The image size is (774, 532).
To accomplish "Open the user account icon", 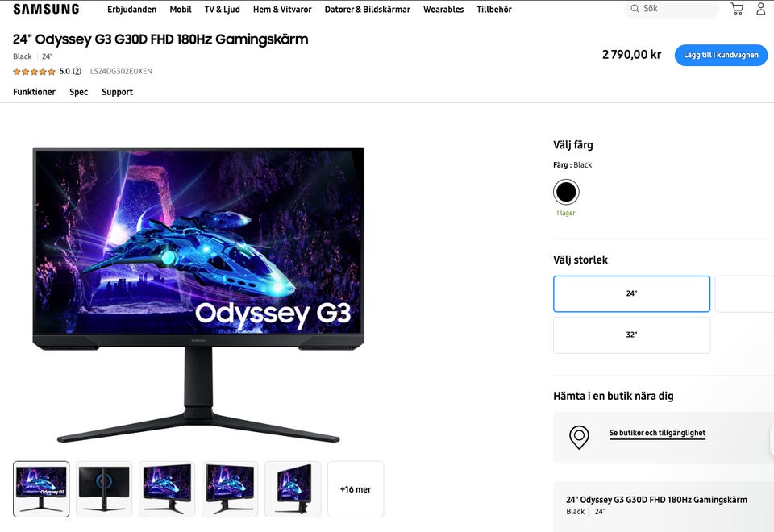I will 760,9.
